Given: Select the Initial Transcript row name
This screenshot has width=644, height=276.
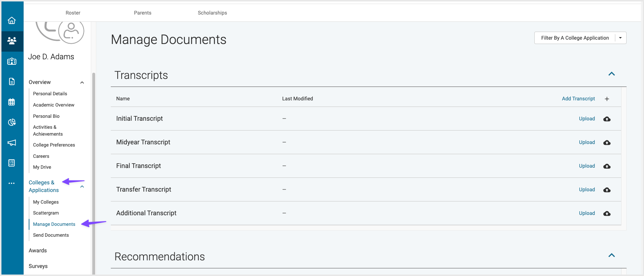Looking at the screenshot, I should 139,119.
